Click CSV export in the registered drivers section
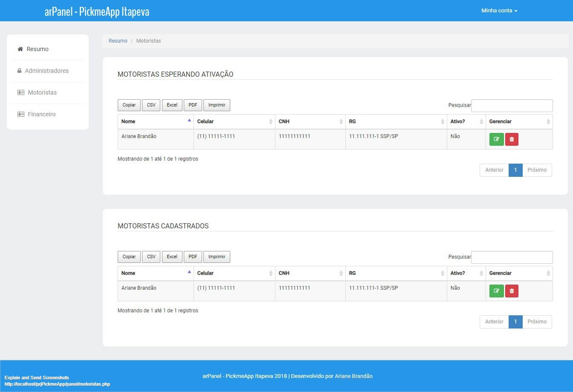Screen dimensions: 573x392 (x=151, y=257)
